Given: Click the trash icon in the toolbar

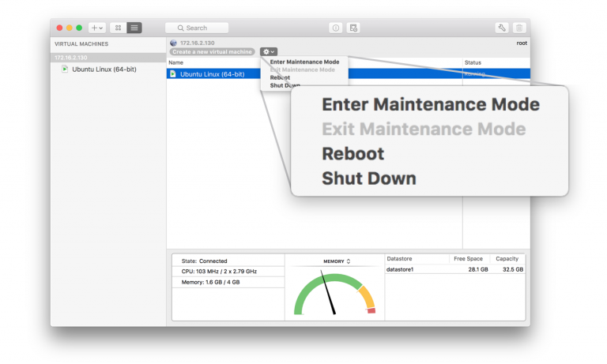Looking at the screenshot, I should tap(518, 28).
